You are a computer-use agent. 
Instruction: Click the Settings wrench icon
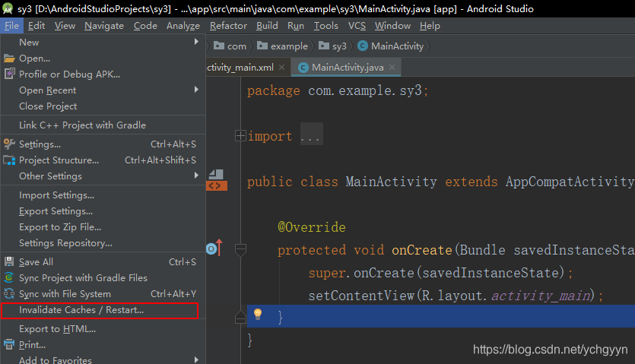(x=9, y=144)
